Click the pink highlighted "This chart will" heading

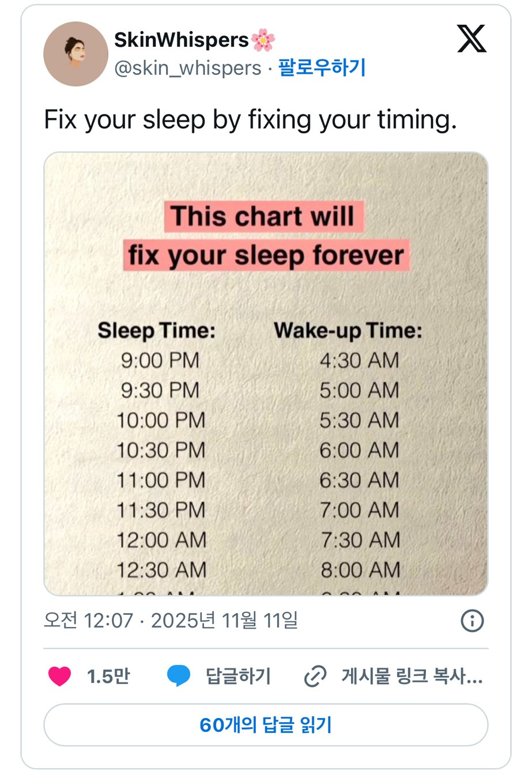pyautogui.click(x=264, y=217)
